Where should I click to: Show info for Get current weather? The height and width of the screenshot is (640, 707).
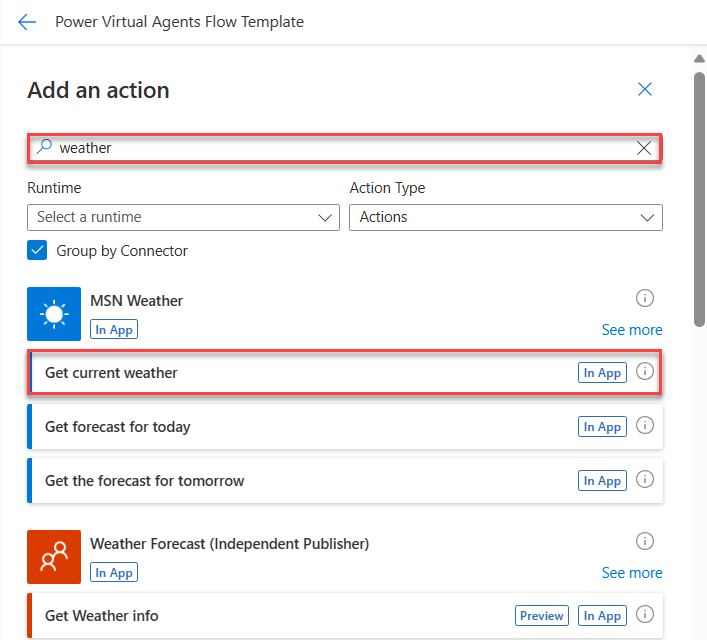(x=645, y=371)
